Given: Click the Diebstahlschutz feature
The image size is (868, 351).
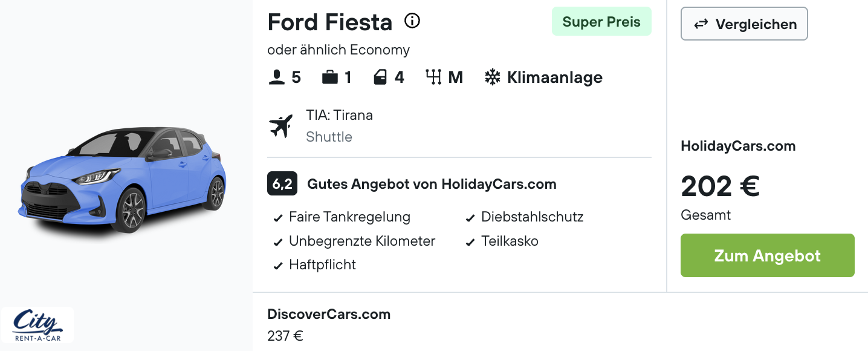Looking at the screenshot, I should 525,217.
